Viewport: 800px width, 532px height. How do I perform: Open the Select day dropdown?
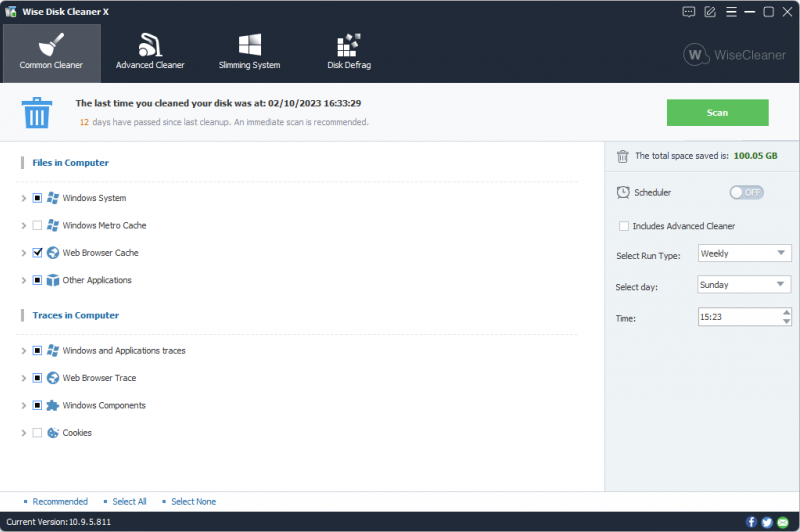click(744, 285)
